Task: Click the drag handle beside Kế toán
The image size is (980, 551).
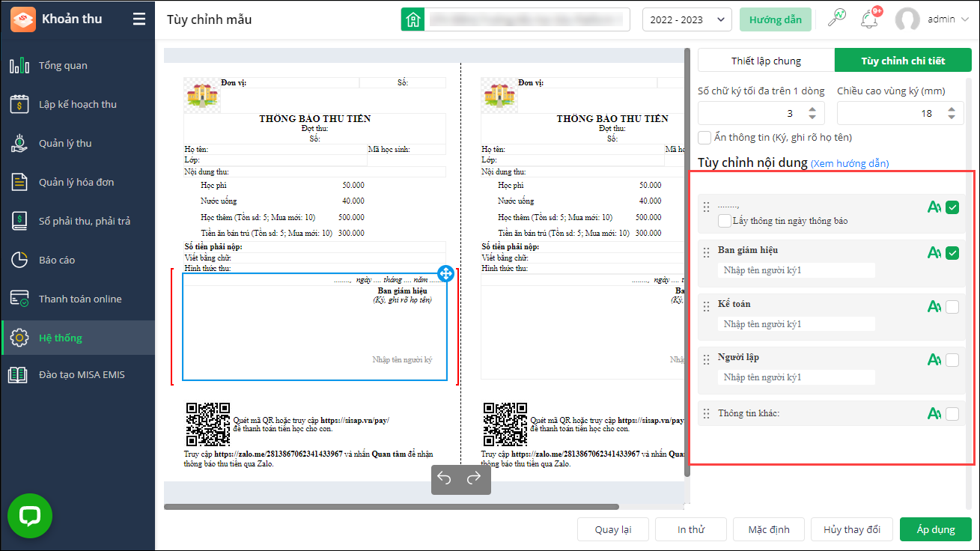Action: click(706, 306)
